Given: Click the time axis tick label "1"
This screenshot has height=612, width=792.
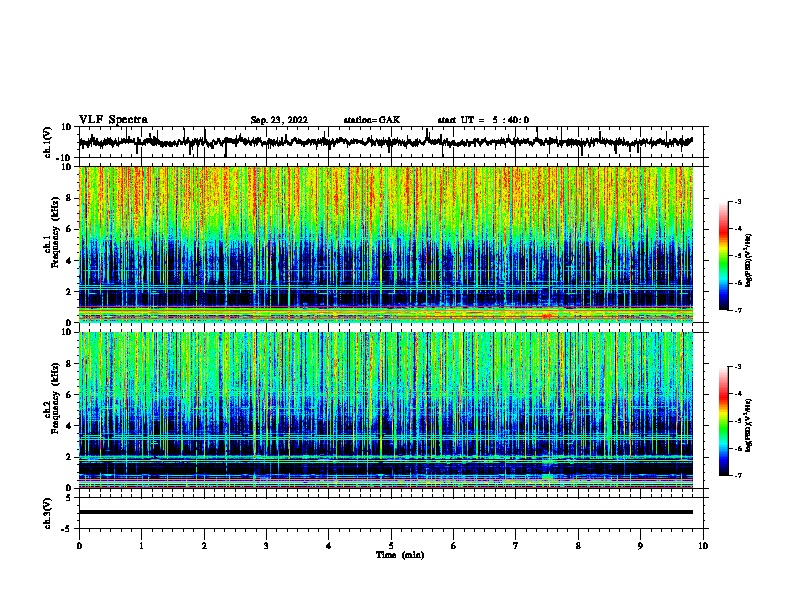Looking at the screenshot, I should point(141,546).
